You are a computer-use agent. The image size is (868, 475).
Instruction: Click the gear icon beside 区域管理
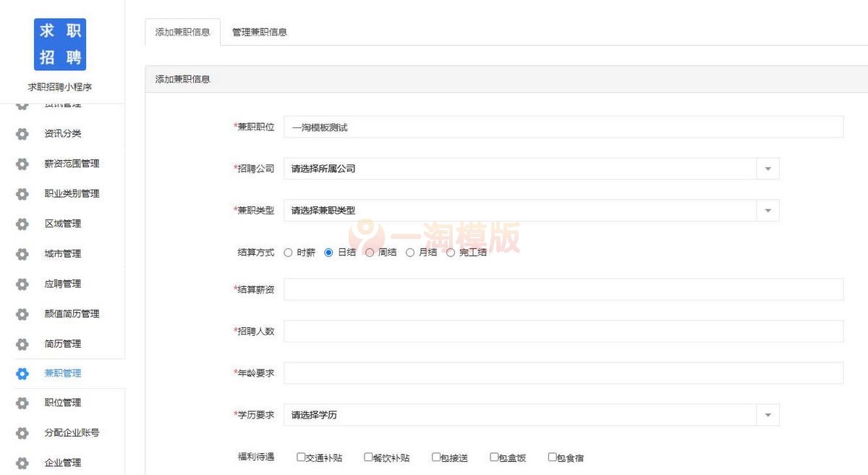point(21,224)
